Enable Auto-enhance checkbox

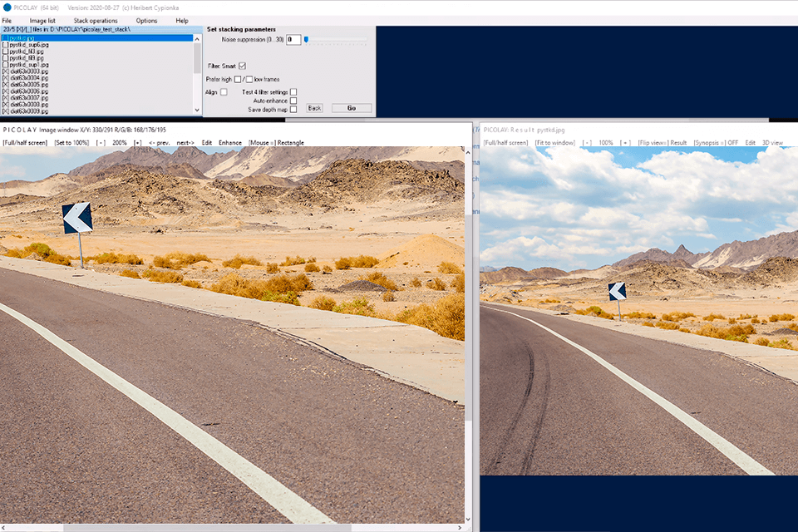pos(293,101)
